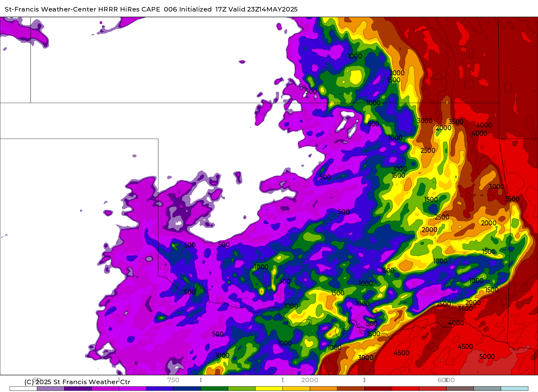Screen dimensions: 538x392
Task: Select the light purple legend swatch
Action: tap(51, 389)
